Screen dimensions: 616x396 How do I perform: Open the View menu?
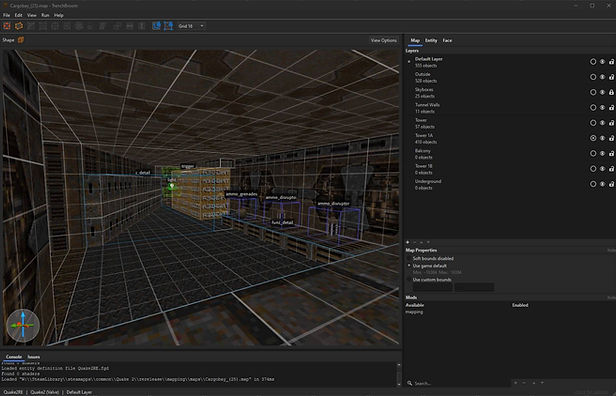31,15
